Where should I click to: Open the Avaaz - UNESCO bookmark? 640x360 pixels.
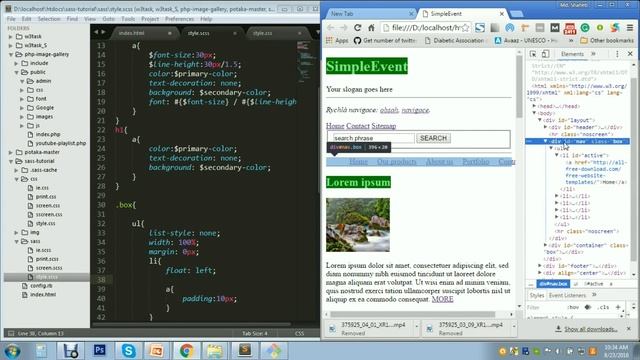(526, 40)
